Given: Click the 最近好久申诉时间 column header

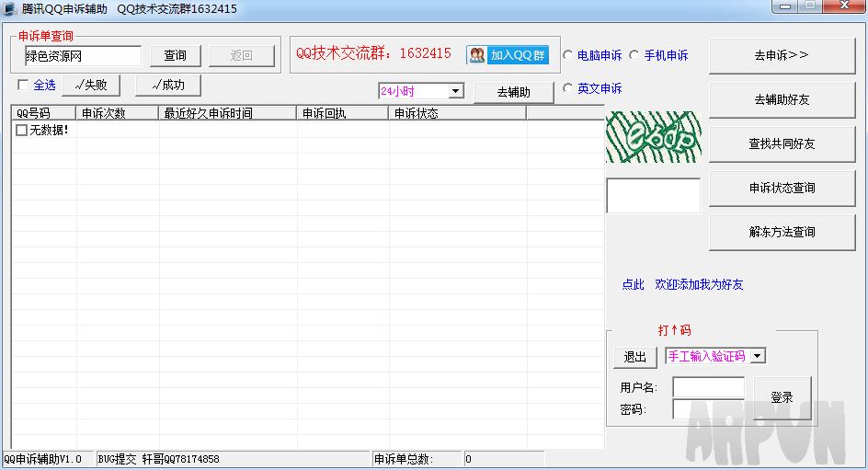Looking at the screenshot, I should [227, 113].
